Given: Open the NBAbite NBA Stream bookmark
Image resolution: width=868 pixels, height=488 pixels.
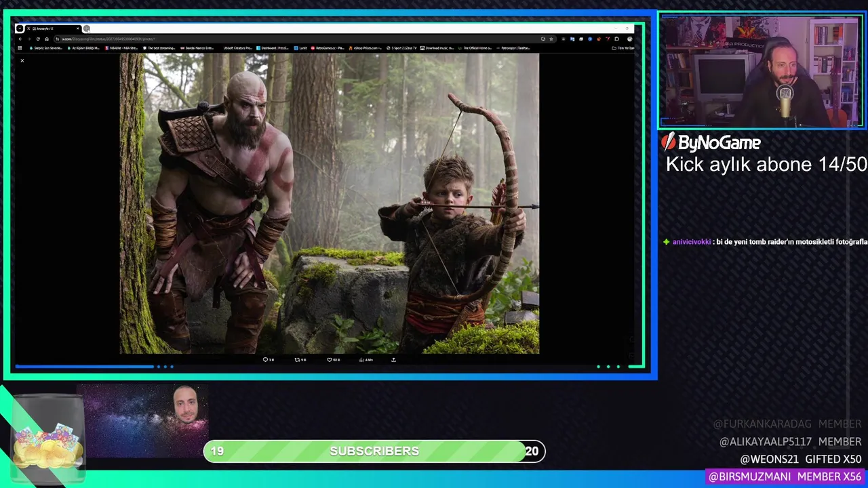Looking at the screenshot, I should point(122,48).
